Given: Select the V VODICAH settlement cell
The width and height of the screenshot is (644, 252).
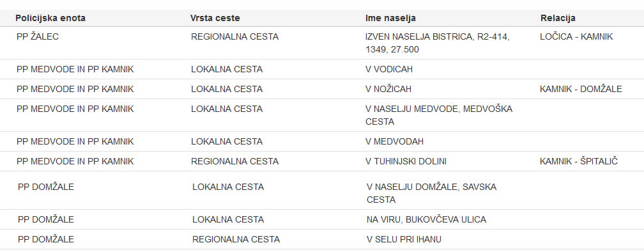Looking at the screenshot, I should pos(389,70).
